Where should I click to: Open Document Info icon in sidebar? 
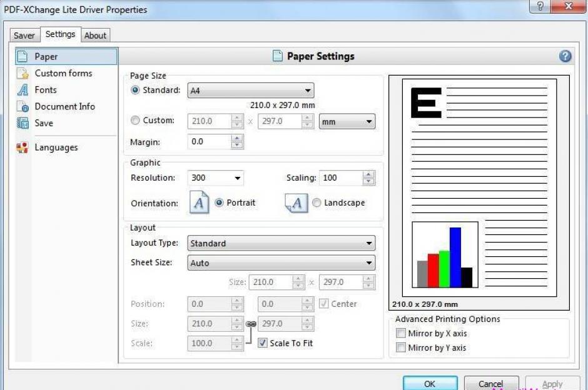pos(23,107)
